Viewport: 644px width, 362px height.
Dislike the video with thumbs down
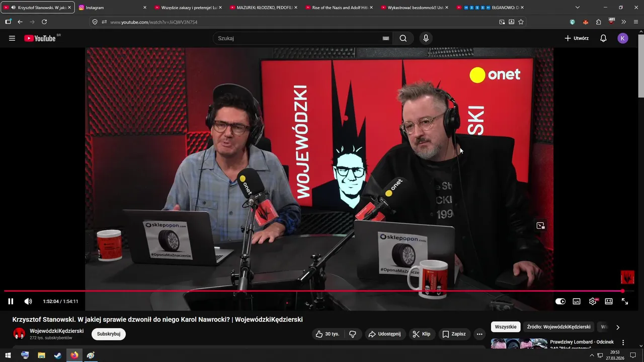coord(353,334)
